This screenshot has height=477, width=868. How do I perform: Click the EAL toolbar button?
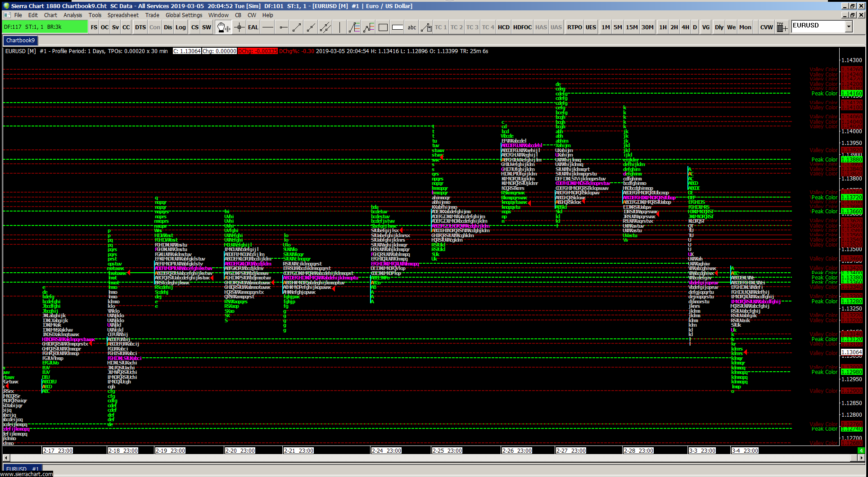pyautogui.click(x=253, y=27)
